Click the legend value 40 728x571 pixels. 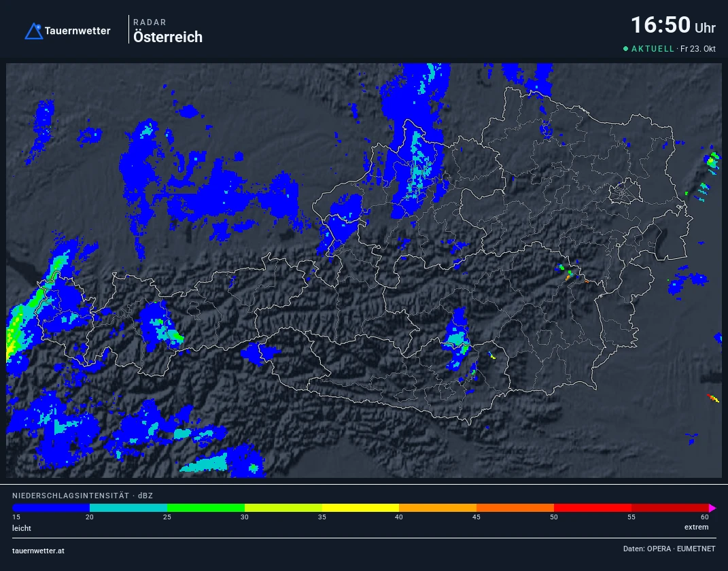[x=399, y=517]
